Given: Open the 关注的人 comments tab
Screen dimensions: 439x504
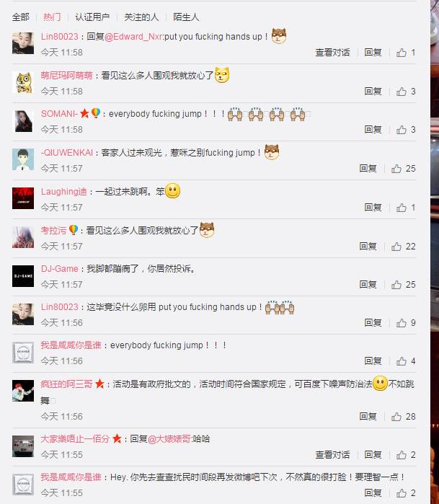Looking at the screenshot, I should click(x=141, y=17).
